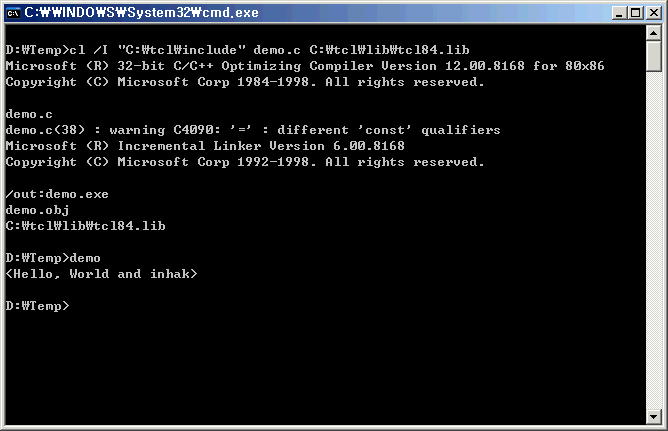Click the /out:demo.exe line
This screenshot has width=668, height=431.
click(57, 194)
